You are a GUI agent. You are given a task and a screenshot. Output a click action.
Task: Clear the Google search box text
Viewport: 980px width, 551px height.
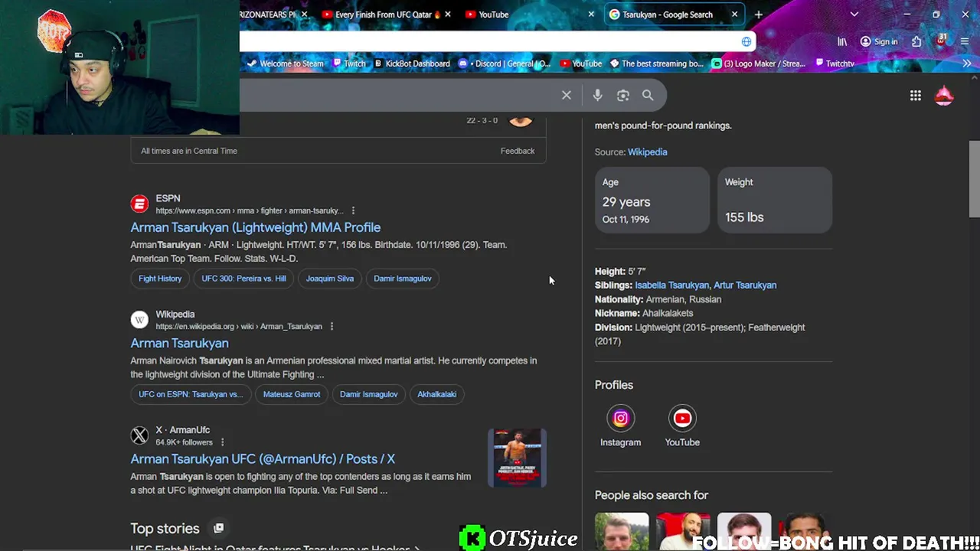pyautogui.click(x=567, y=95)
